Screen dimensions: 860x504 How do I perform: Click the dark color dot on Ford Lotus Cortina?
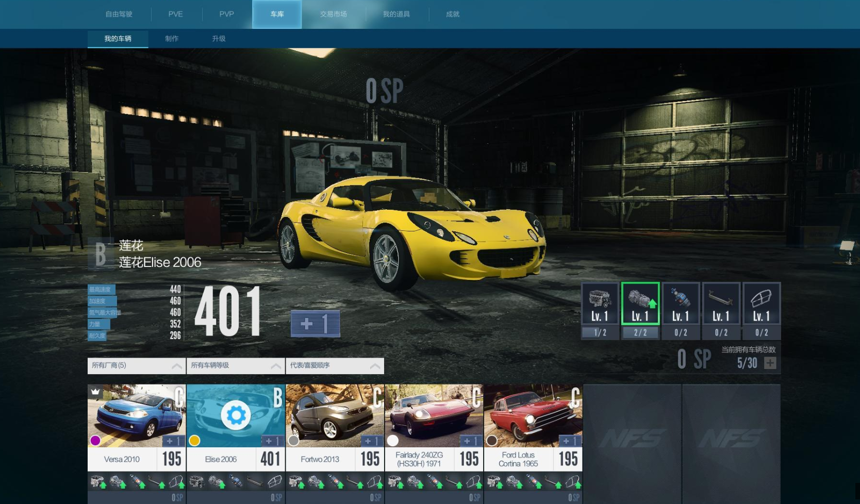[492, 441]
